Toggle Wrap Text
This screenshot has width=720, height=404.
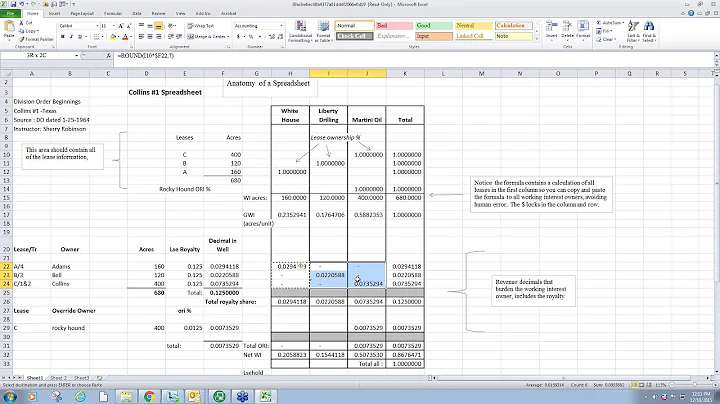[201, 26]
